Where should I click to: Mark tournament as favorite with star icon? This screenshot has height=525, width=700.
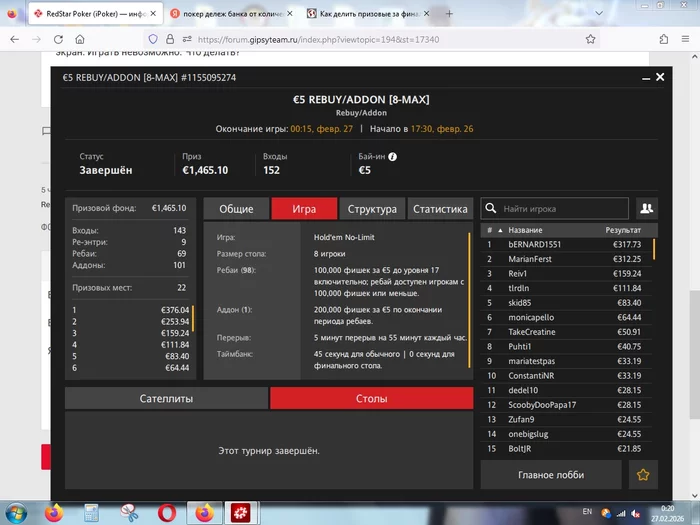[643, 475]
